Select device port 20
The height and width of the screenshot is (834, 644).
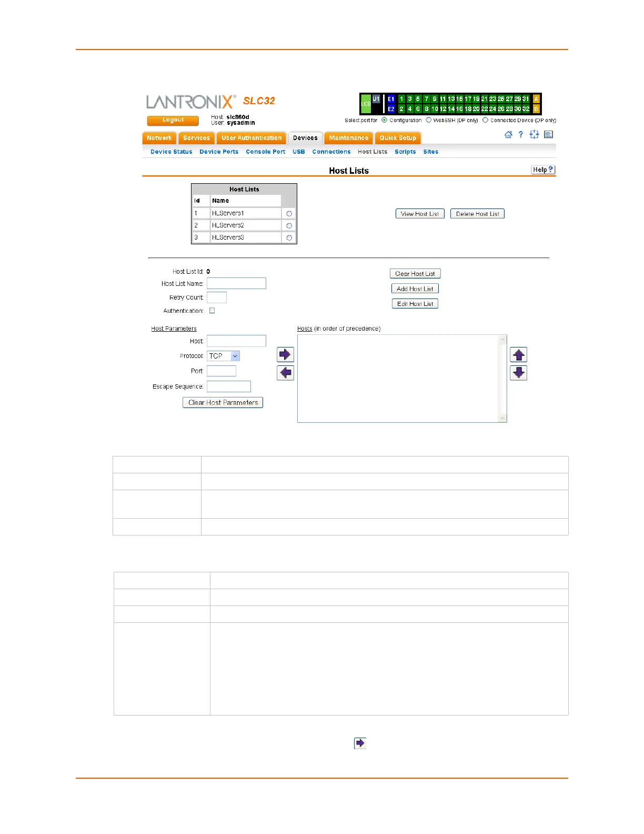point(476,109)
